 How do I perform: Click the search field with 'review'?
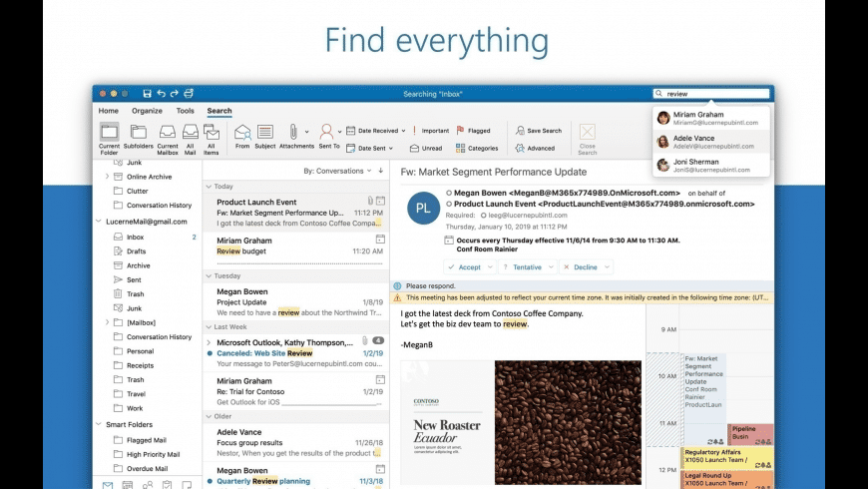pyautogui.click(x=711, y=94)
